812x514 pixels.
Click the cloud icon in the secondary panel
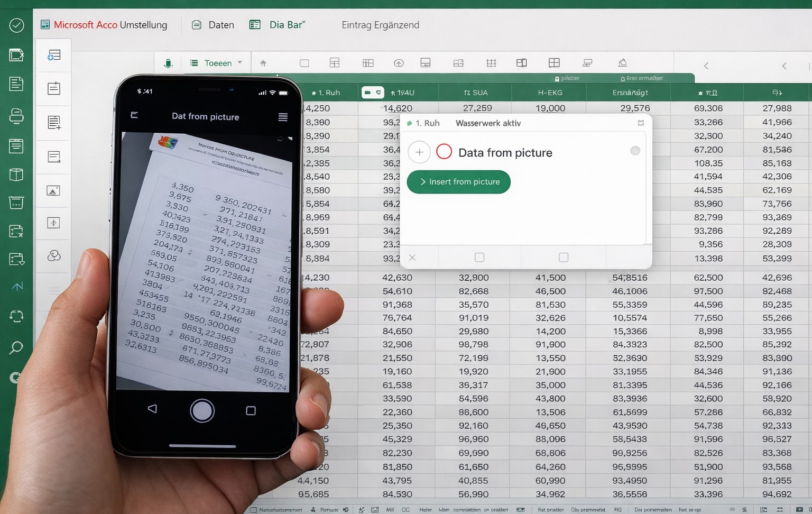pyautogui.click(x=53, y=256)
